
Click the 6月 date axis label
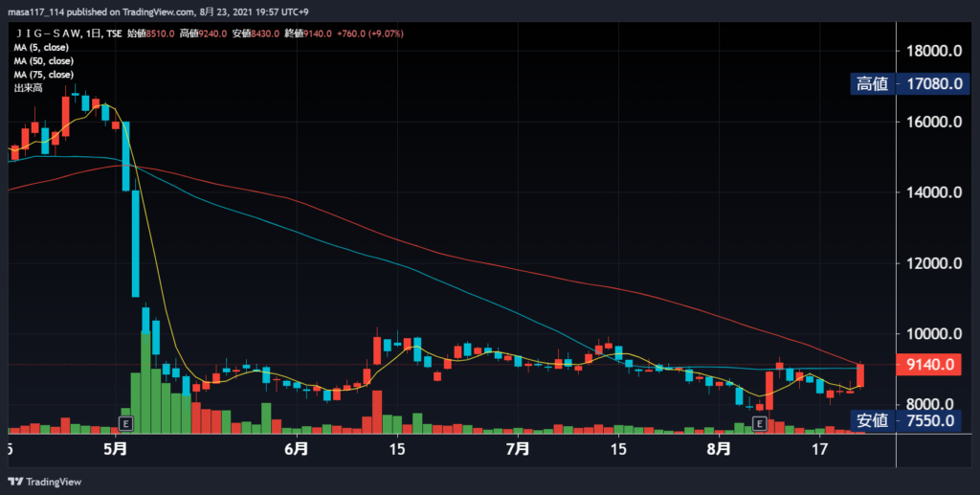(x=297, y=449)
